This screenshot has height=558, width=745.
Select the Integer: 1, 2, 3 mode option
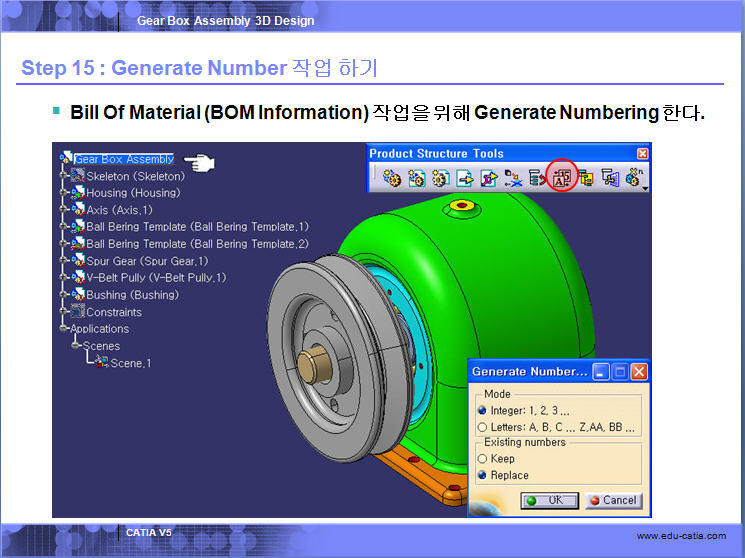[x=481, y=410]
